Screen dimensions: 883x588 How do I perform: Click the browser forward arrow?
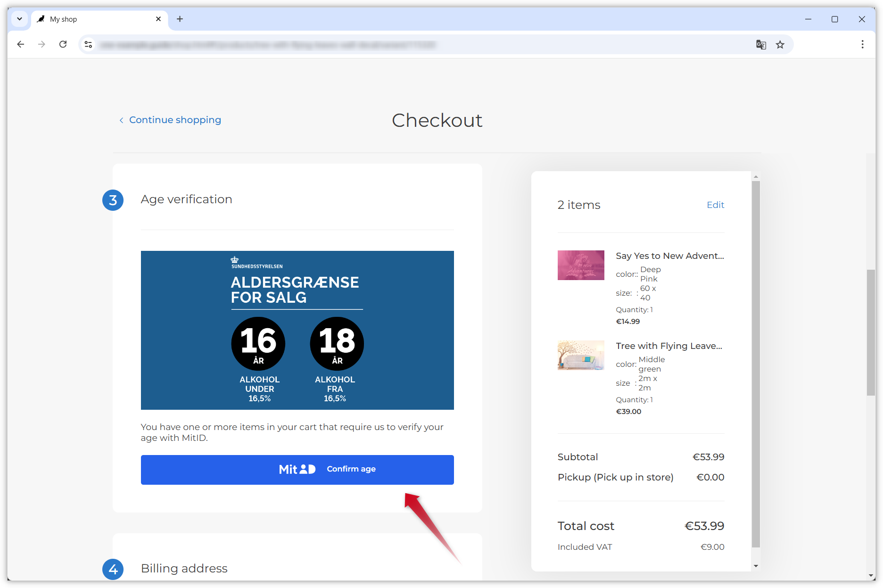[41, 44]
